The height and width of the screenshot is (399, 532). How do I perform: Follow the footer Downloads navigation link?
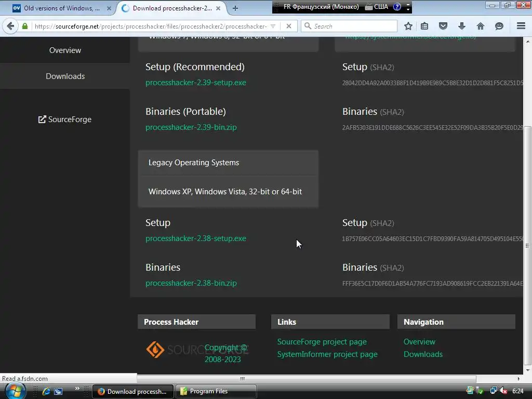tap(423, 354)
